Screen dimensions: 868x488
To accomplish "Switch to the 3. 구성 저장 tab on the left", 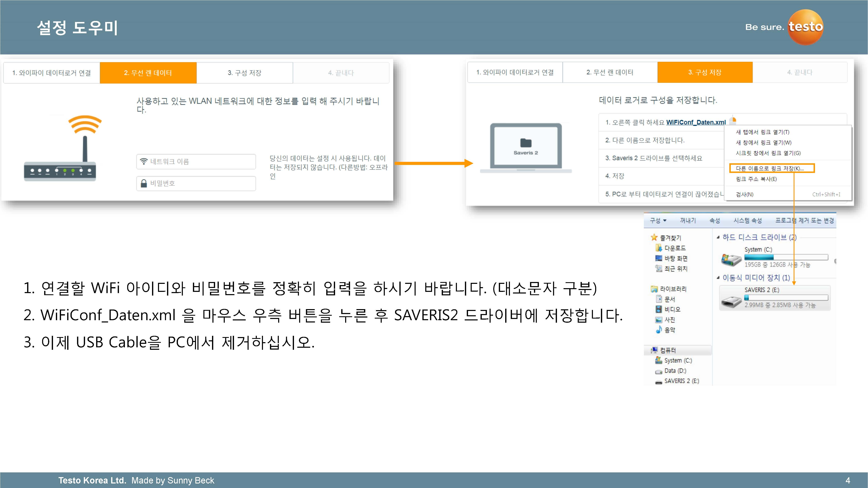I will point(244,73).
